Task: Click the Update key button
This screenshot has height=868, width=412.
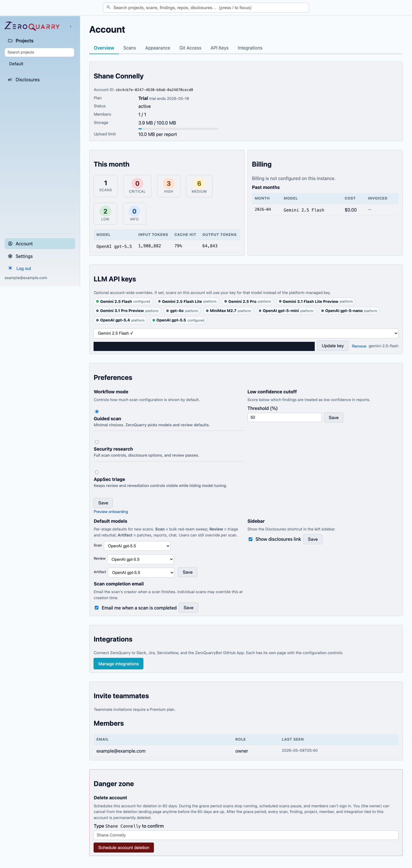Action: 332,346
